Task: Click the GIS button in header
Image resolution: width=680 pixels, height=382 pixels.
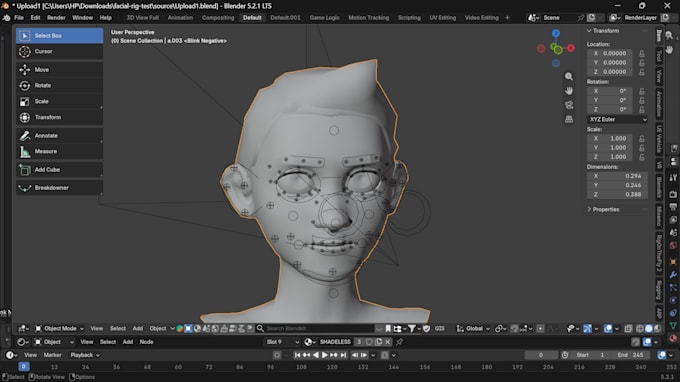Action: pyautogui.click(x=439, y=329)
